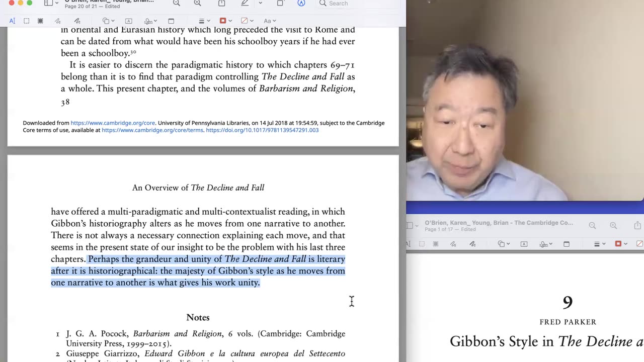The height and width of the screenshot is (362, 644).
Task: Open the doi.org link in footer
Action: pyautogui.click(x=262, y=130)
